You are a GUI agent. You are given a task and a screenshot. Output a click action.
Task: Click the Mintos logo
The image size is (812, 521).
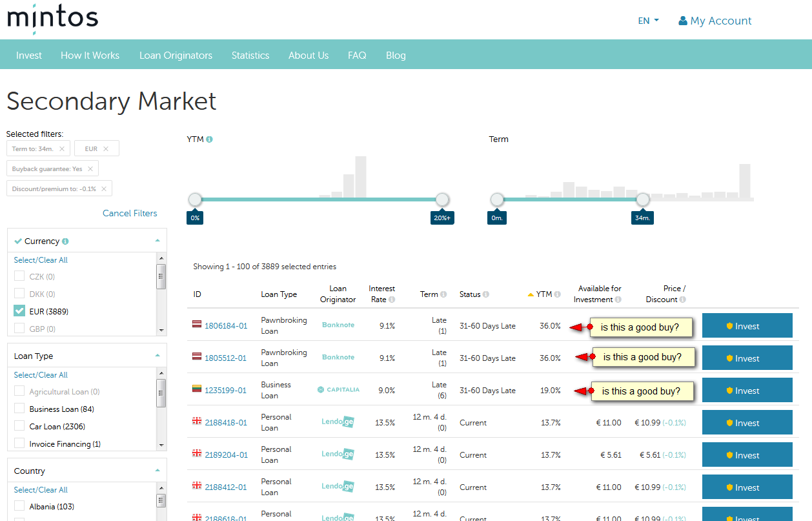pos(52,19)
